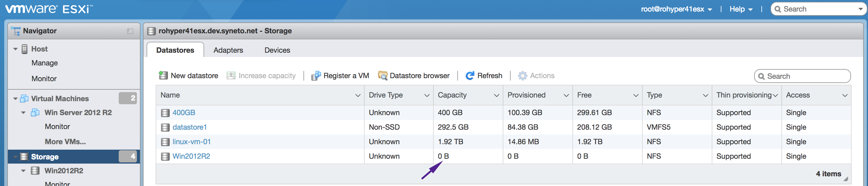Screen dimensions: 868x186
Task: Minimize the Navigator panel icon
Action: [x=130, y=31]
